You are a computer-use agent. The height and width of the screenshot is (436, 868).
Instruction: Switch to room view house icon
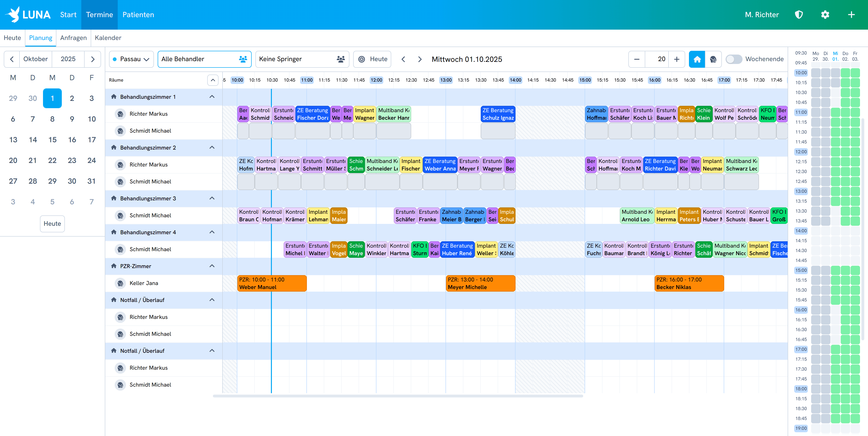697,59
